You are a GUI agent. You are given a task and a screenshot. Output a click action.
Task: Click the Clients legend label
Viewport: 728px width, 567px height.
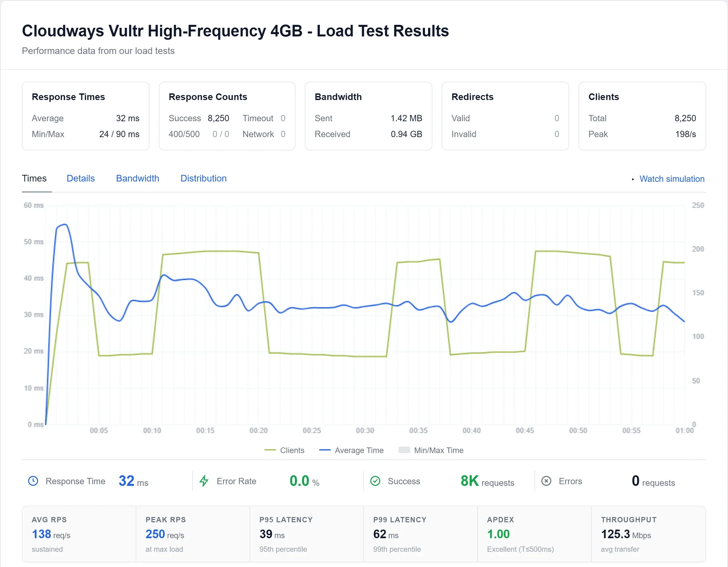(x=292, y=450)
